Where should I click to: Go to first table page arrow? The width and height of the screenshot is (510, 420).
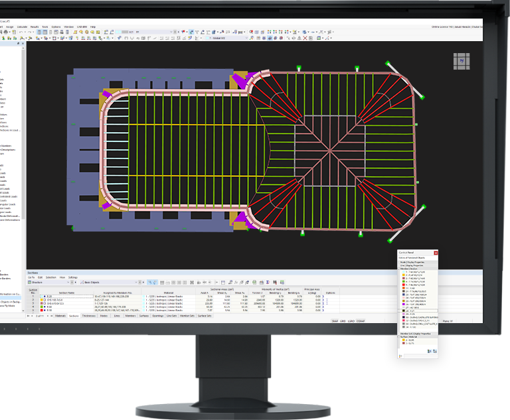[29, 316]
